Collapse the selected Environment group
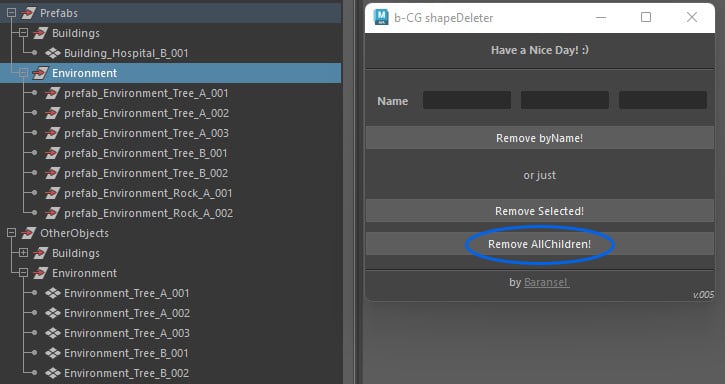725x384 pixels. [x=24, y=73]
